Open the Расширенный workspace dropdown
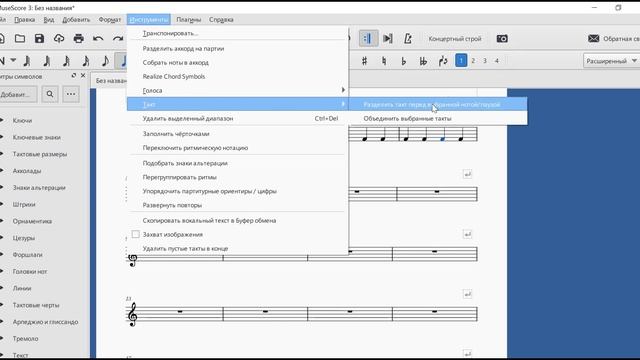This screenshot has height=360, width=640. click(x=611, y=61)
